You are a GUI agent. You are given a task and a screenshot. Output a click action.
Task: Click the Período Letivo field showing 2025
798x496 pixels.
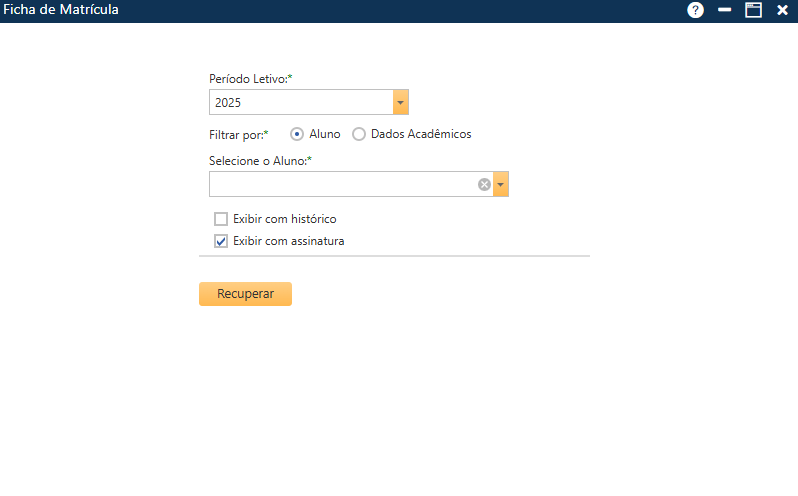point(300,102)
